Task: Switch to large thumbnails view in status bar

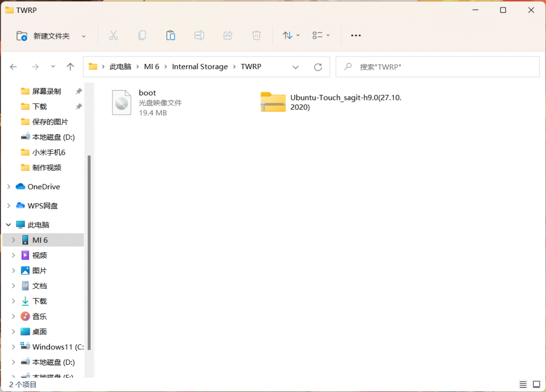Action: point(536,384)
